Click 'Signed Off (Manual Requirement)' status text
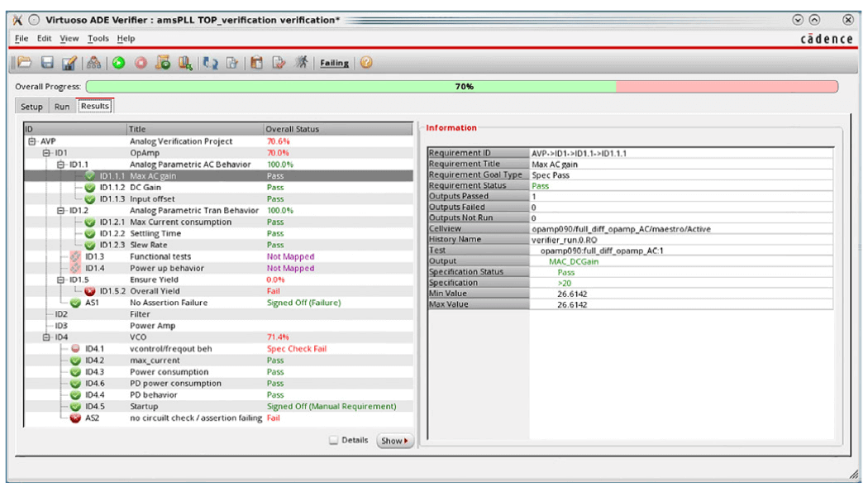The width and height of the screenshot is (868, 492). 331,406
